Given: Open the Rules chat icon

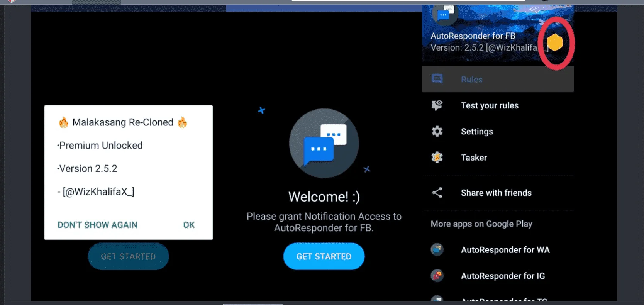Looking at the screenshot, I should pyautogui.click(x=437, y=79).
